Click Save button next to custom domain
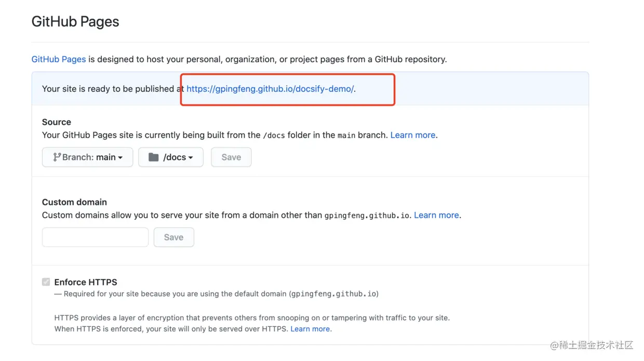This screenshot has width=644, height=361. click(x=174, y=237)
